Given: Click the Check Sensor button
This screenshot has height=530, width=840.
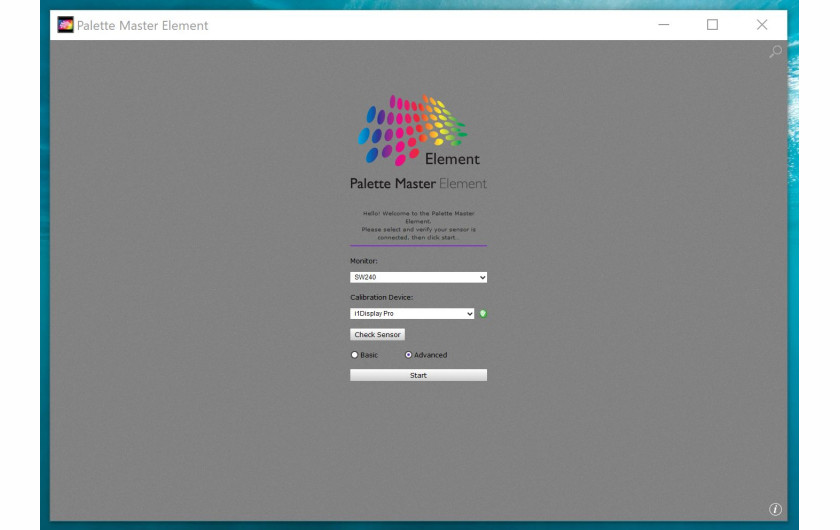Looking at the screenshot, I should (x=377, y=334).
